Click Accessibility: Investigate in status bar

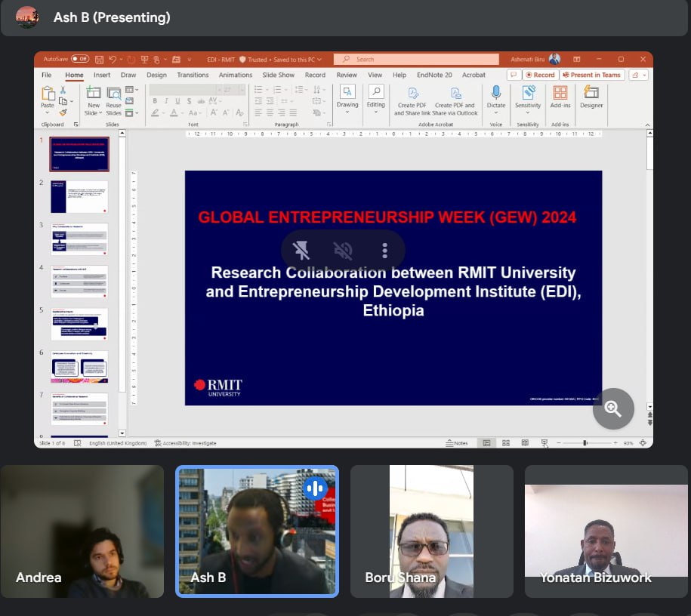pos(185,443)
